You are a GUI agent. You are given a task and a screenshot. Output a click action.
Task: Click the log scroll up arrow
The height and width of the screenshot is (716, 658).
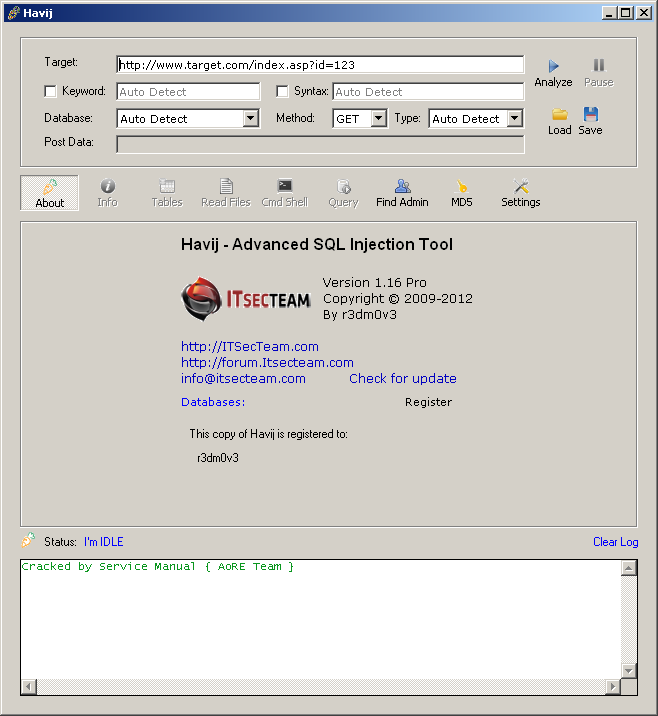coord(629,568)
